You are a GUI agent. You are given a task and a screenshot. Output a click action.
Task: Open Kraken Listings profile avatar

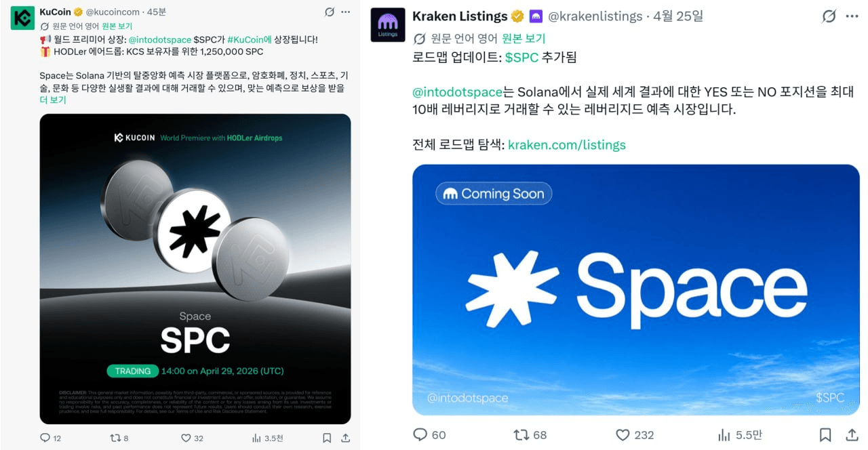pos(389,25)
